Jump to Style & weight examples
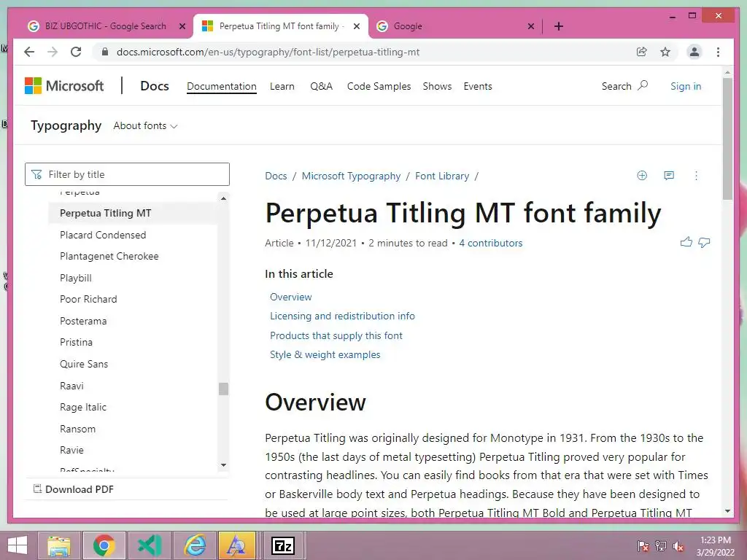The width and height of the screenshot is (747, 560). pos(325,354)
